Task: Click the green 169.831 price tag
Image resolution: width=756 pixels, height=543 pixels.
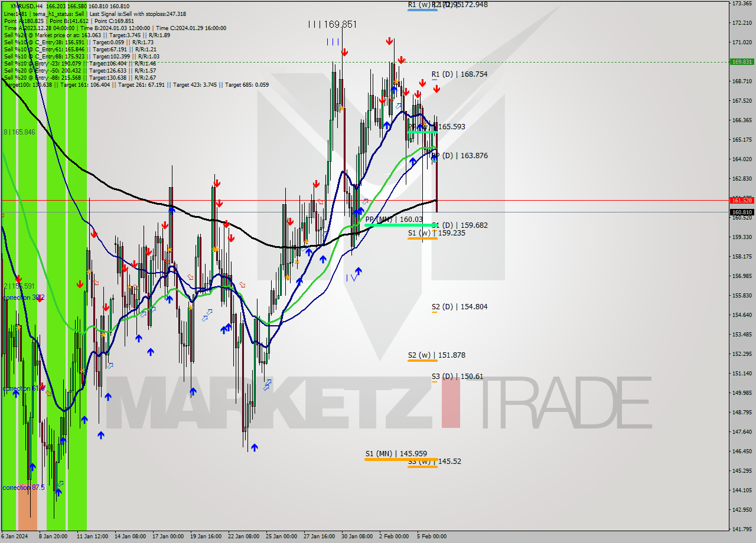Action: (742, 62)
